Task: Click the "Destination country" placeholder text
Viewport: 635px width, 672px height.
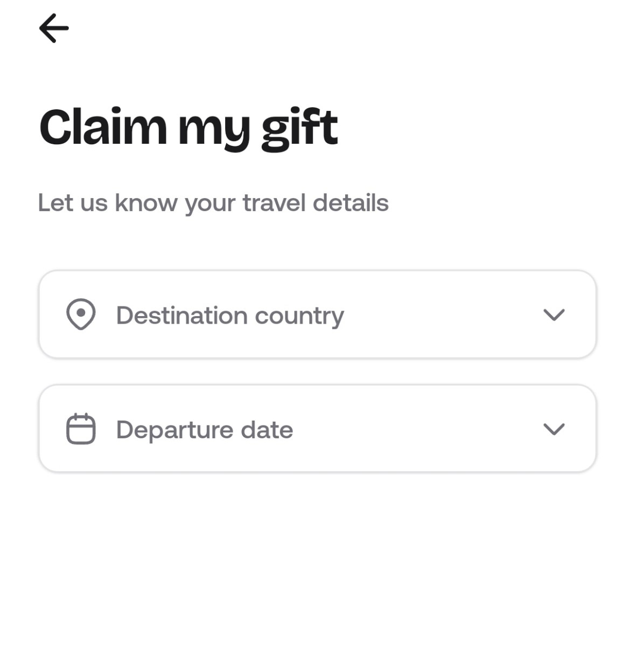Action: click(230, 316)
